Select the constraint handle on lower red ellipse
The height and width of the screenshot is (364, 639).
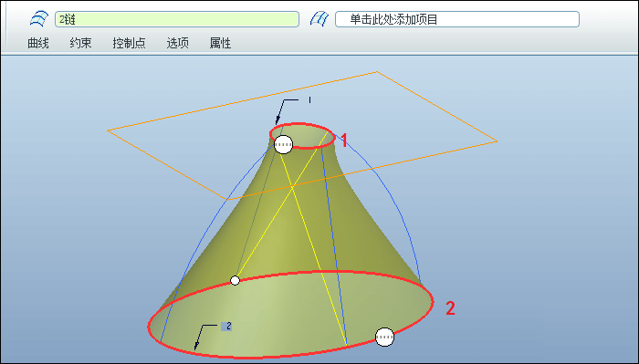384,338
